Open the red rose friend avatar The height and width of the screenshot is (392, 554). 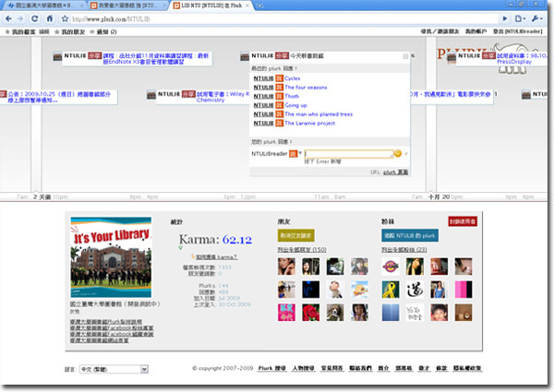point(311,313)
